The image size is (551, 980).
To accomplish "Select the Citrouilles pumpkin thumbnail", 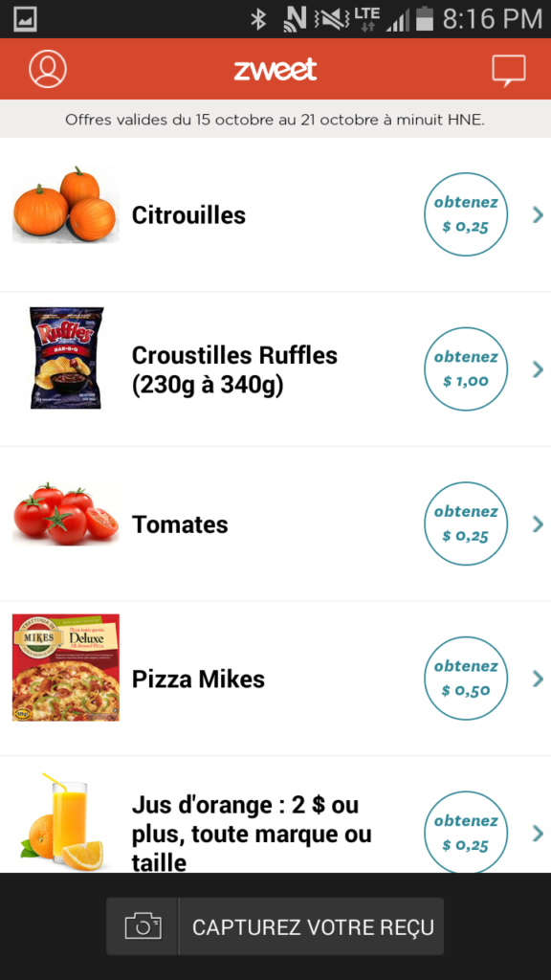I will tap(66, 205).
